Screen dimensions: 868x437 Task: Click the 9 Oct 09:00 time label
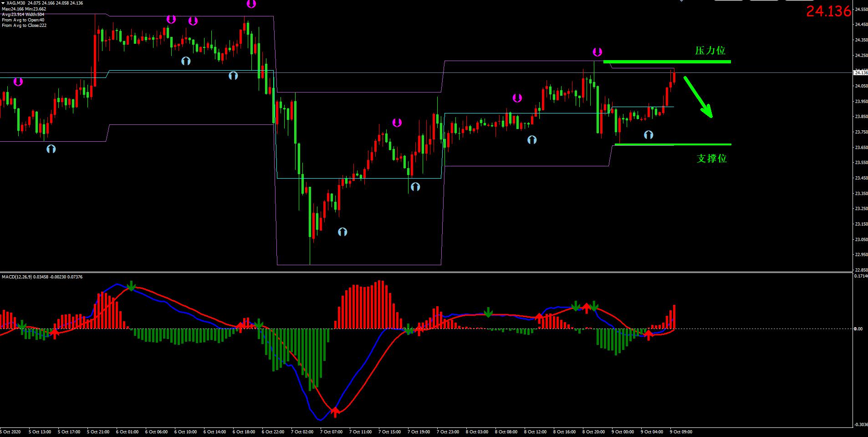click(681, 432)
